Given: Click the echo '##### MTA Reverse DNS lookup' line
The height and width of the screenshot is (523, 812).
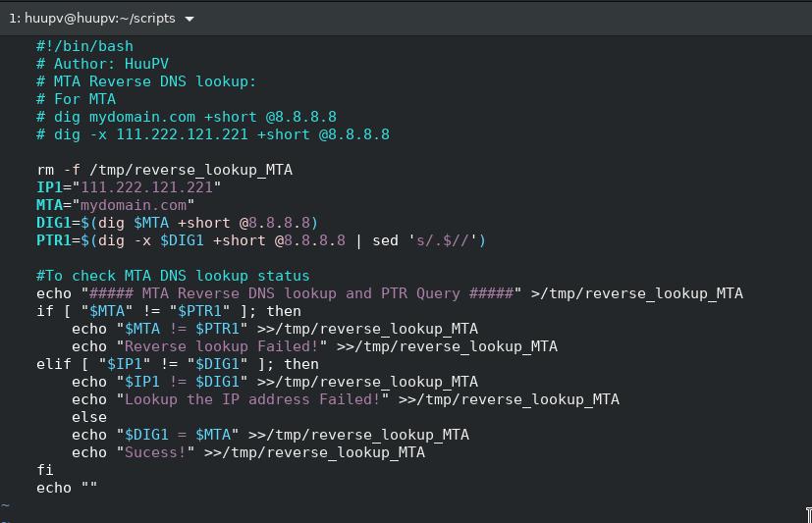Looking at the screenshot, I should coord(390,293).
